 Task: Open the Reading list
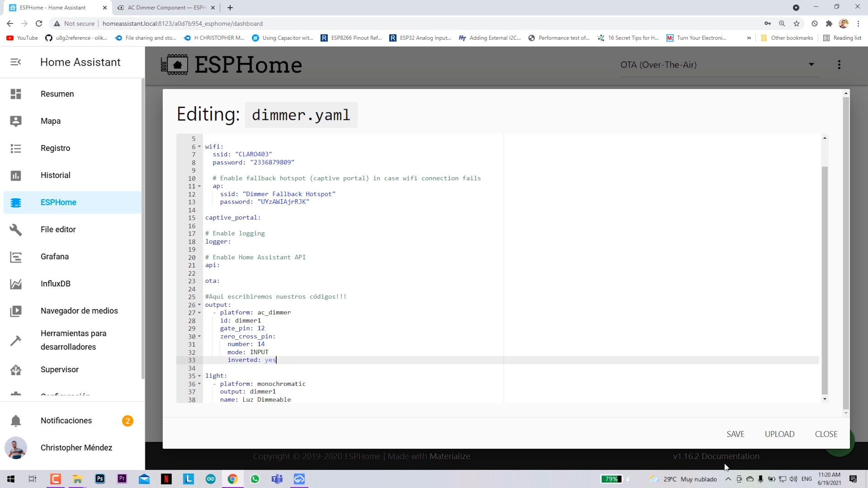click(x=842, y=38)
